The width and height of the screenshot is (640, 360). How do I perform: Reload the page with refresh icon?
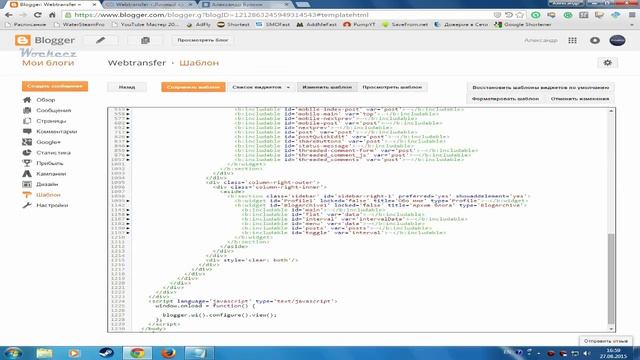pos(38,15)
